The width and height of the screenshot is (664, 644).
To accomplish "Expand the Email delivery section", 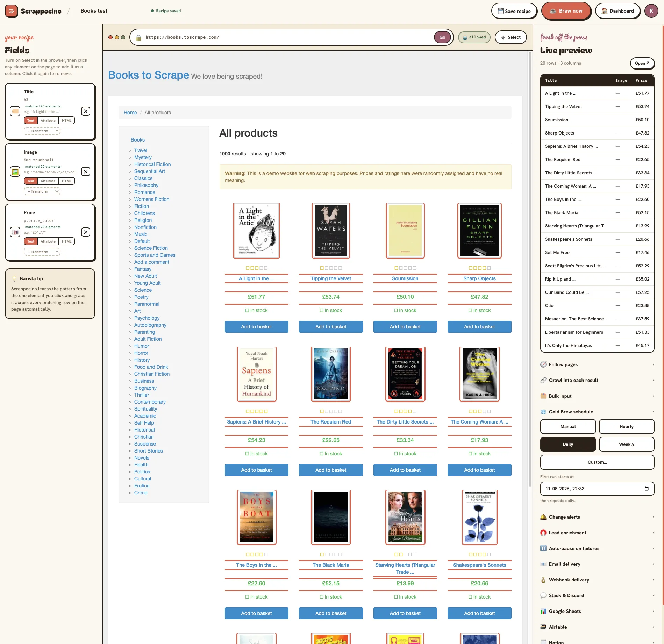I will click(x=597, y=564).
